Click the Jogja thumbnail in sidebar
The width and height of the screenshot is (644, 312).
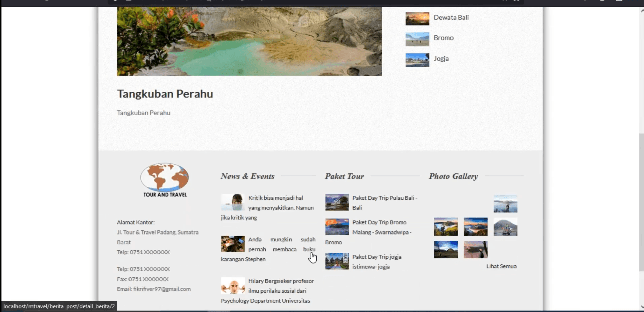click(x=417, y=60)
